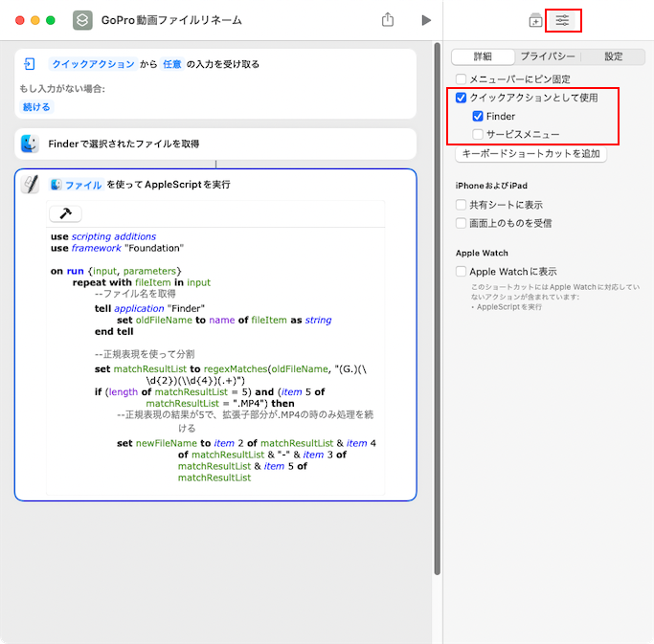Click the share icon in the title bar

(388, 19)
